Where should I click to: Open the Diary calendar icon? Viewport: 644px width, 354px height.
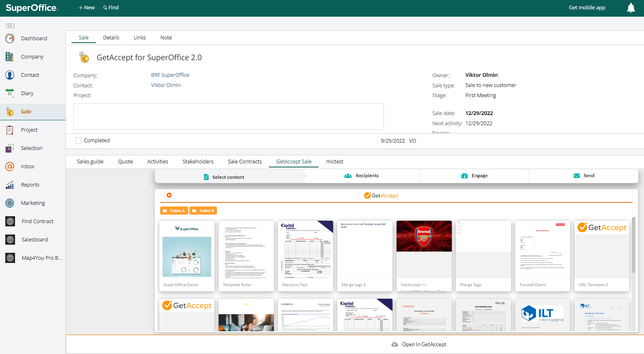pos(10,93)
